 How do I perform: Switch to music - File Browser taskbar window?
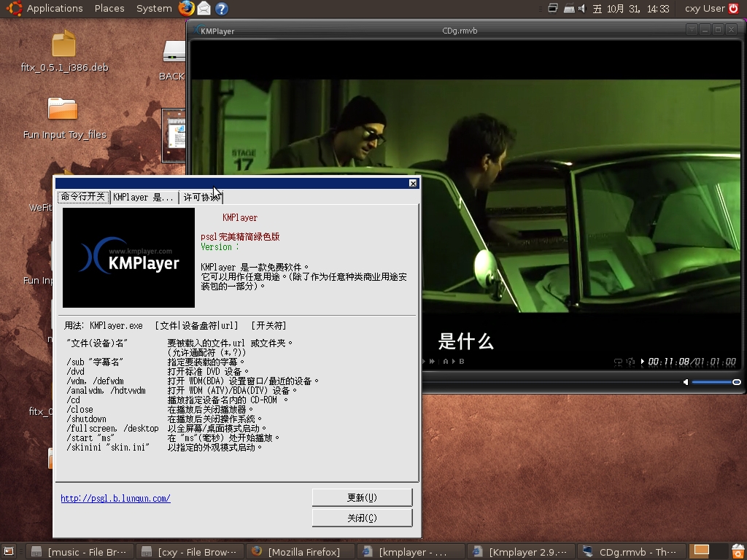click(80, 552)
